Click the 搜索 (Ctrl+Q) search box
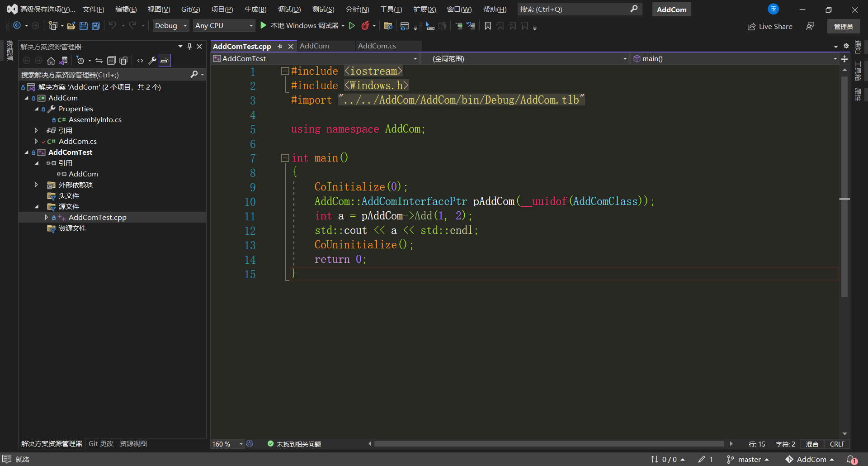 (x=580, y=9)
